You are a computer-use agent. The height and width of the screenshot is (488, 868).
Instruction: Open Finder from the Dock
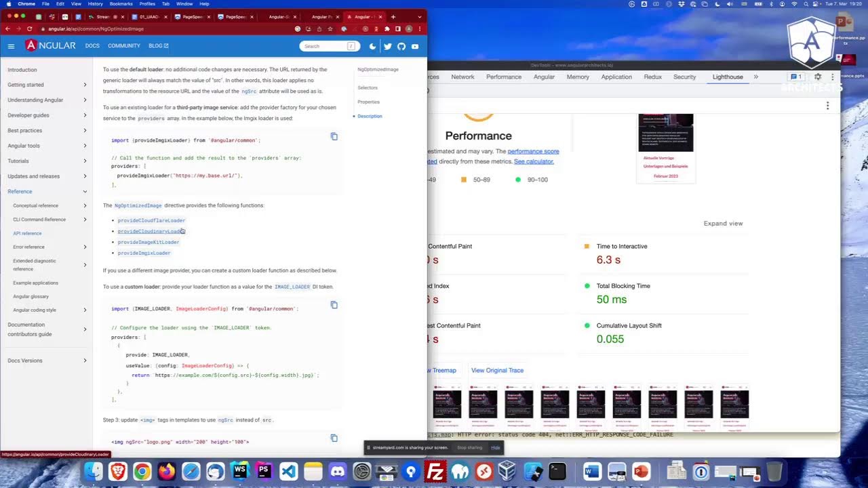coord(94,471)
